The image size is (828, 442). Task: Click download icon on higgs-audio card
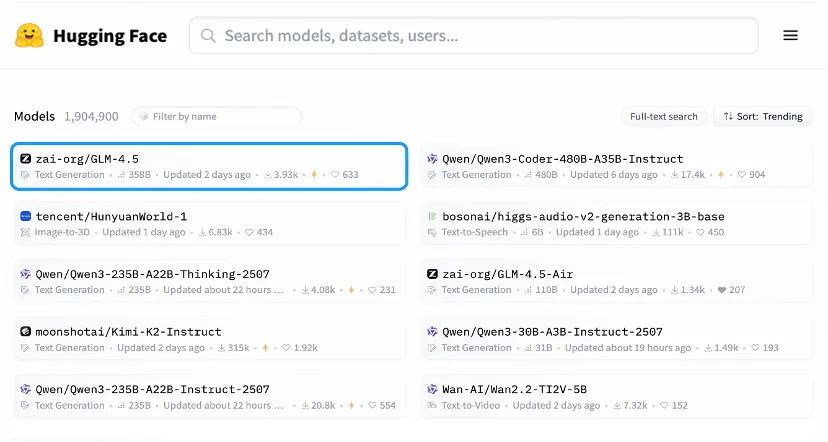[x=656, y=232]
